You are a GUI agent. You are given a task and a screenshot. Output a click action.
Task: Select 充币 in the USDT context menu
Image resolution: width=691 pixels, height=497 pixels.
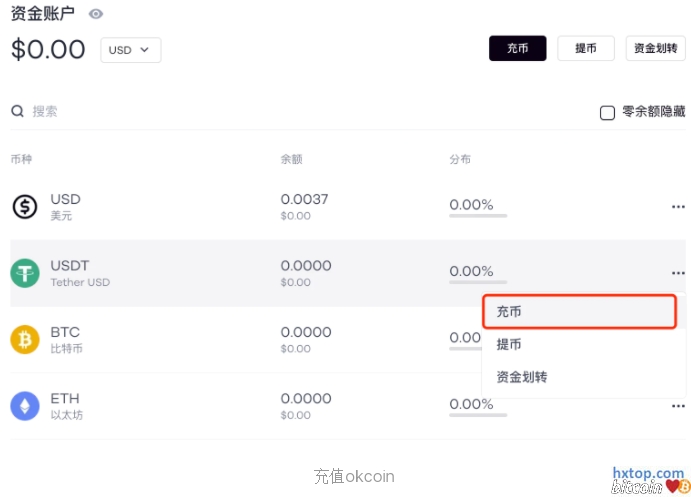579,312
